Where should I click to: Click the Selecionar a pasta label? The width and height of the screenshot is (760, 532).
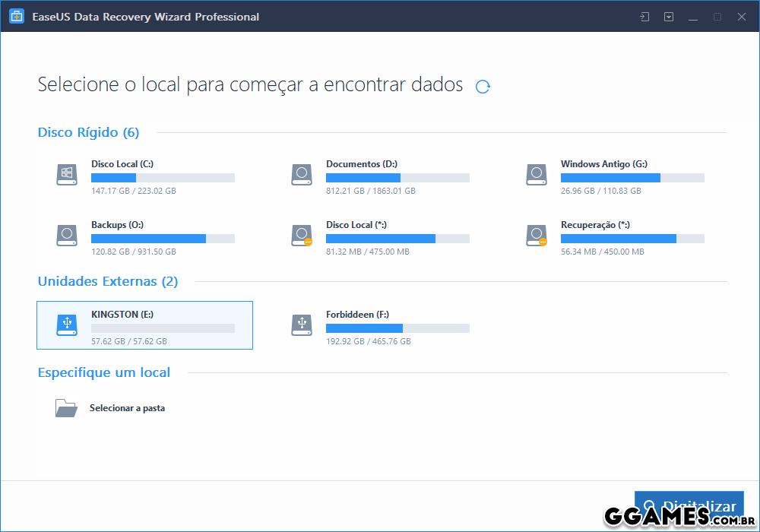pos(127,408)
